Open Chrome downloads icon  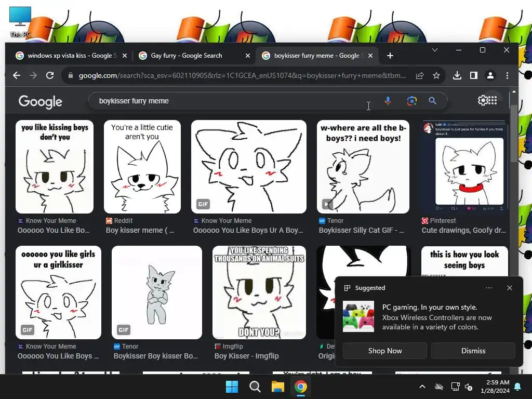click(x=457, y=75)
